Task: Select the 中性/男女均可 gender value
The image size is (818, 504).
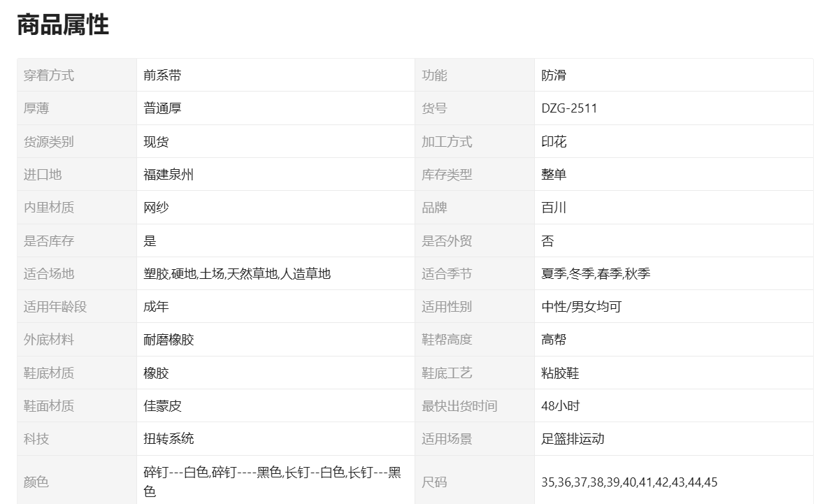Action: point(581,307)
